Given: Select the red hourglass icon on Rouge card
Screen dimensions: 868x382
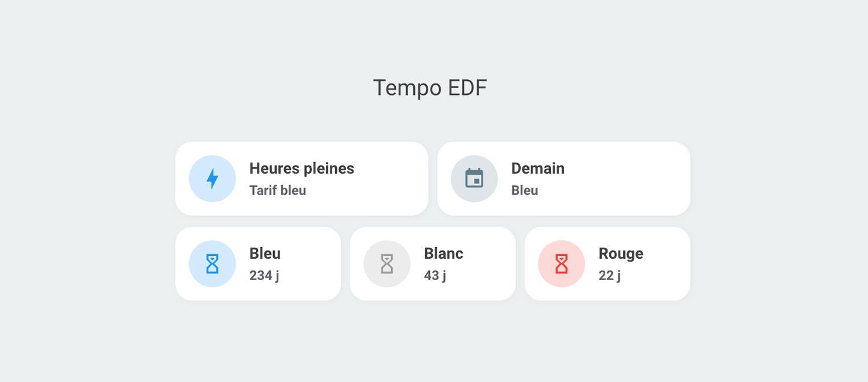Looking at the screenshot, I should (x=561, y=263).
